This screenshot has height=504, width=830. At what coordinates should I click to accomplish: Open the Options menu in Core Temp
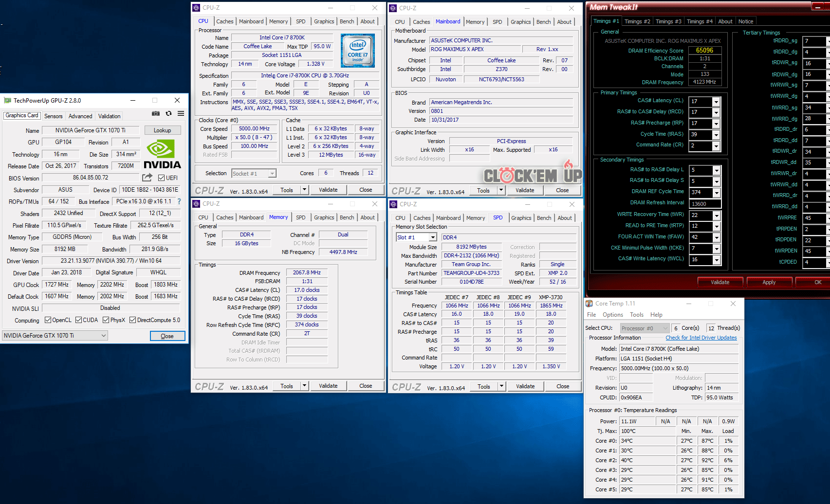point(612,315)
